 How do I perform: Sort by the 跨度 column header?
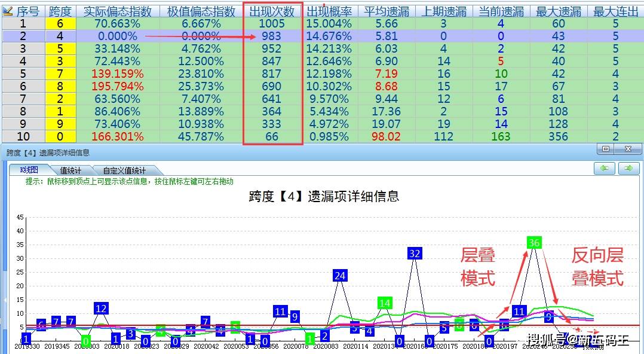tap(60, 11)
